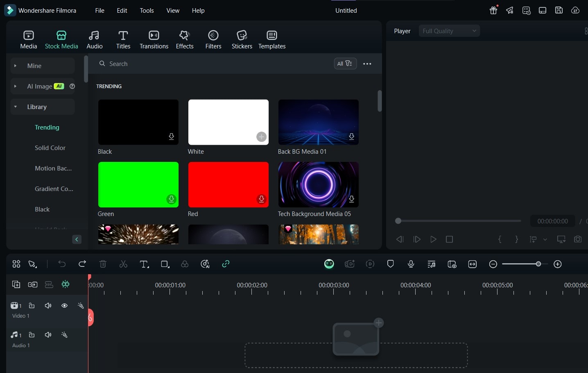The image size is (588, 373).
Task: Open the Transitions tab
Action: coord(154,40)
